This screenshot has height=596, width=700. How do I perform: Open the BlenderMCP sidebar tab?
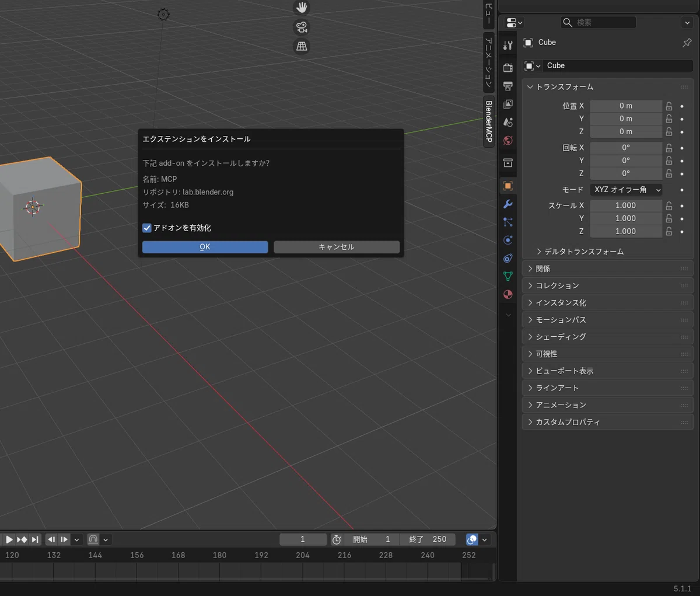tap(489, 121)
